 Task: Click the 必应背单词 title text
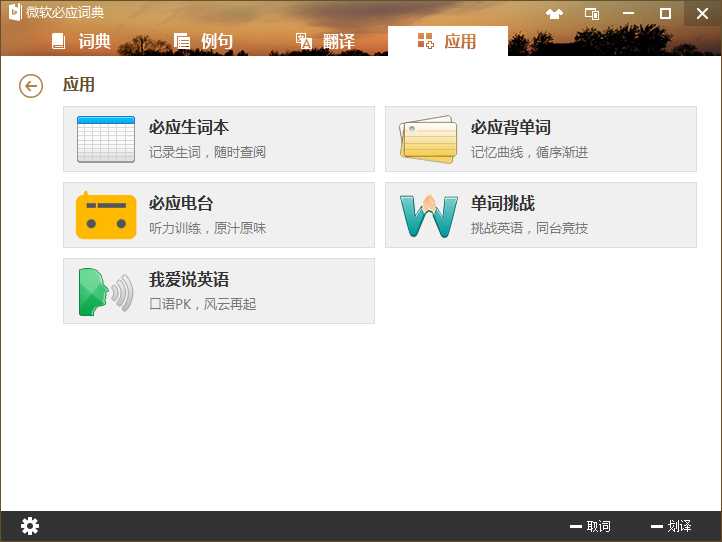[511, 128]
